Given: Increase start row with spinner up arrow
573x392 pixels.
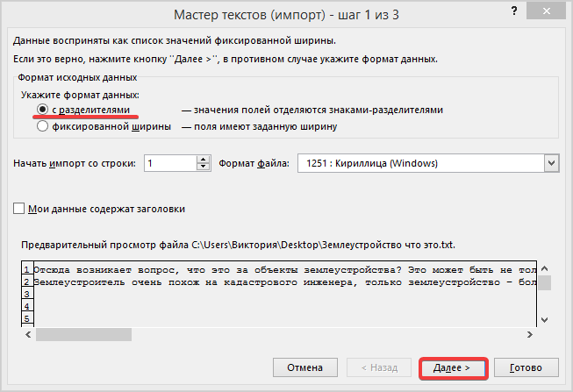Looking at the screenshot, I should click(x=204, y=159).
